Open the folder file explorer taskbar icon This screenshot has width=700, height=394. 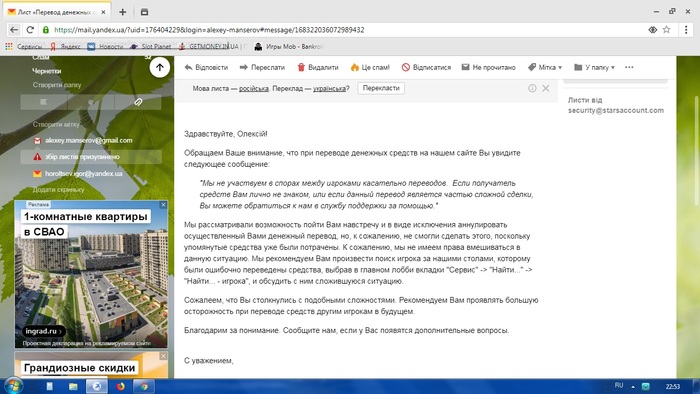click(73, 386)
